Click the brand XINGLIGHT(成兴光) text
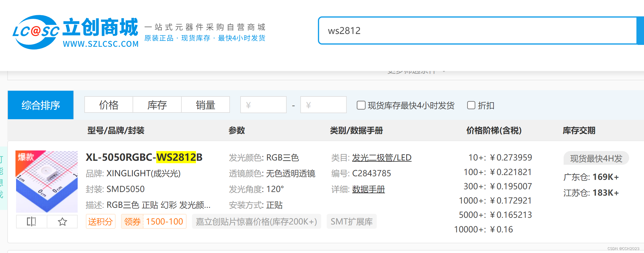Screen dimensions: 644x253 tap(143, 173)
